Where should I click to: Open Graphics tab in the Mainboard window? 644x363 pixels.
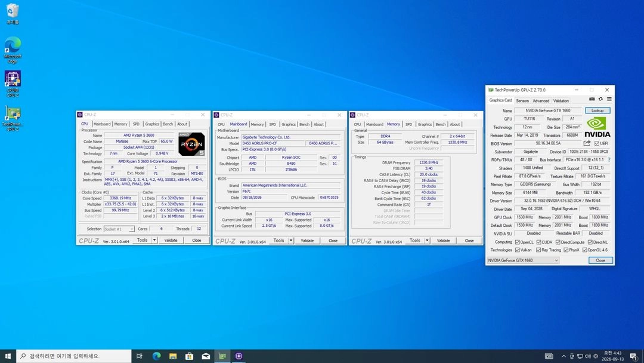(x=289, y=124)
